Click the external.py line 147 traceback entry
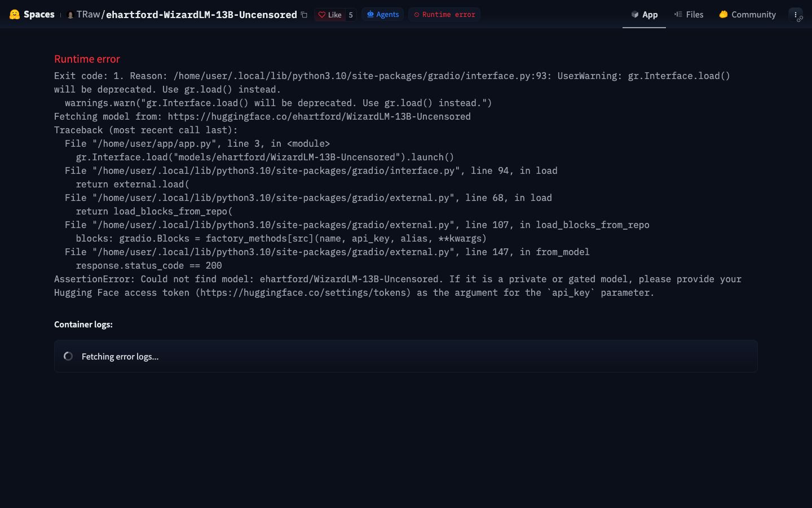The height and width of the screenshot is (508, 812). point(327,252)
